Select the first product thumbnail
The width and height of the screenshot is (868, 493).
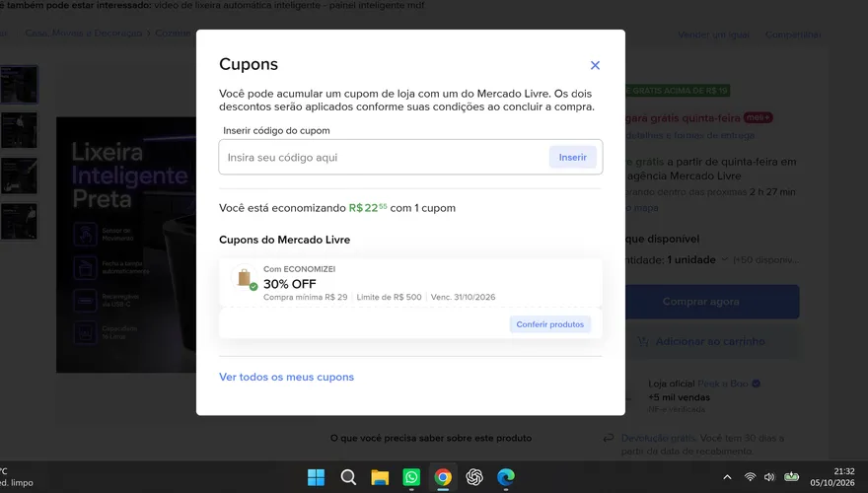tap(19, 85)
